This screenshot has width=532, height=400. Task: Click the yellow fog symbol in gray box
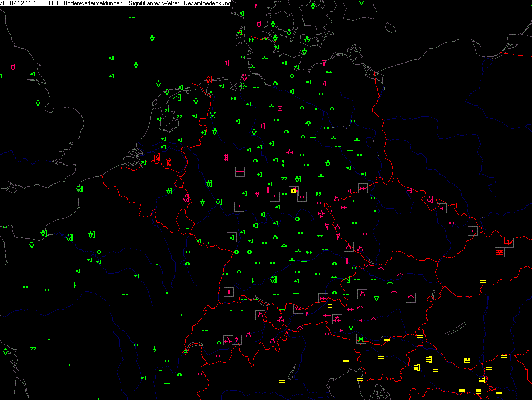293,190
